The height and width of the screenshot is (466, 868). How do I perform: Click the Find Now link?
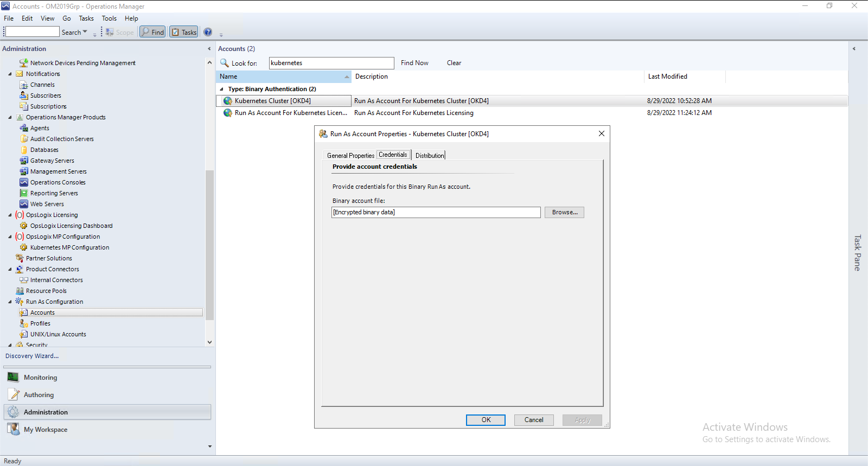(414, 63)
